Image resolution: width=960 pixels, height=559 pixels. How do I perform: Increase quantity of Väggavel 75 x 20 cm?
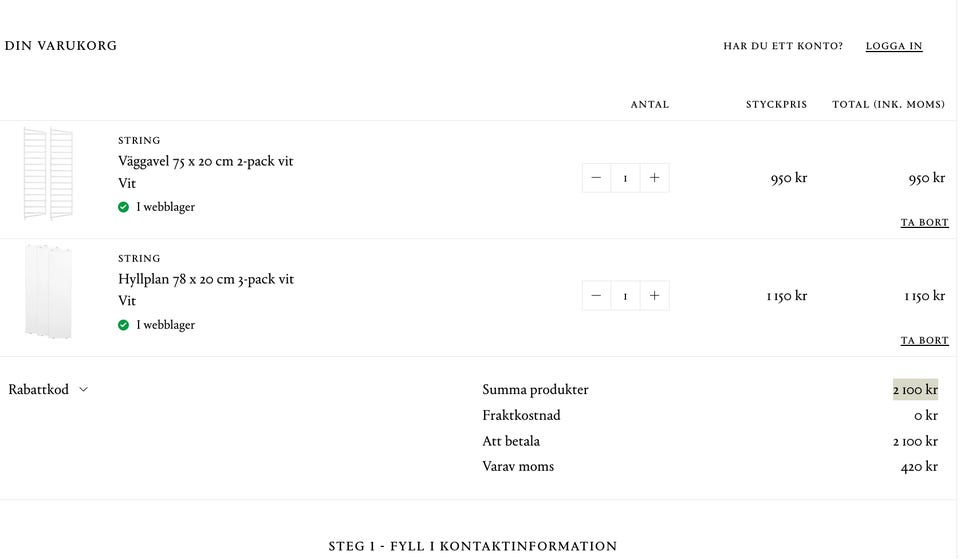(654, 178)
